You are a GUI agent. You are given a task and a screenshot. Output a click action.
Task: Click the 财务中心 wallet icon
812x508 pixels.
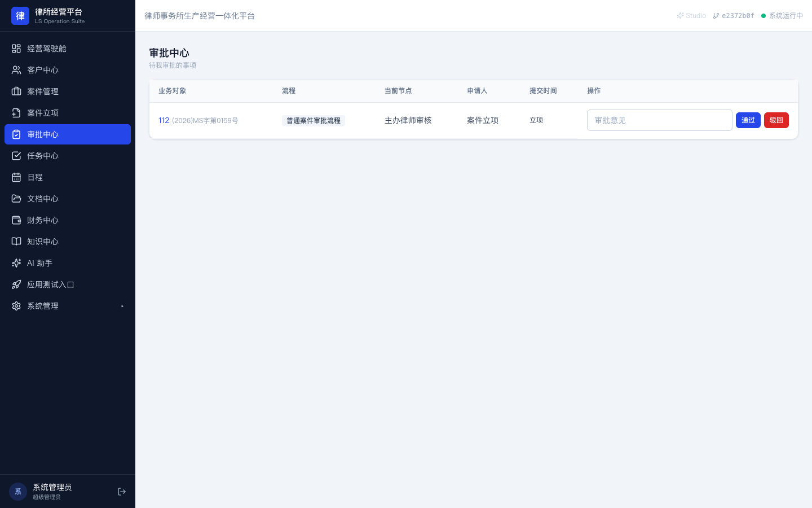coord(16,220)
